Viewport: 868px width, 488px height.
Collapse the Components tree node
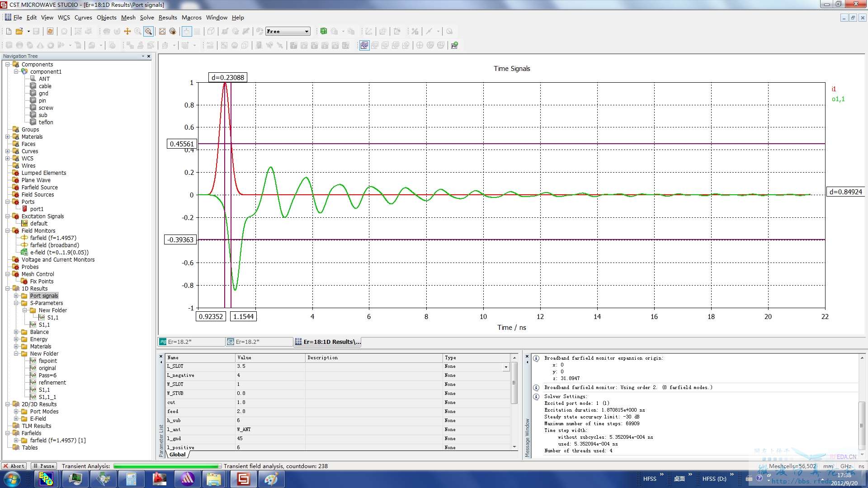pyautogui.click(x=8, y=65)
